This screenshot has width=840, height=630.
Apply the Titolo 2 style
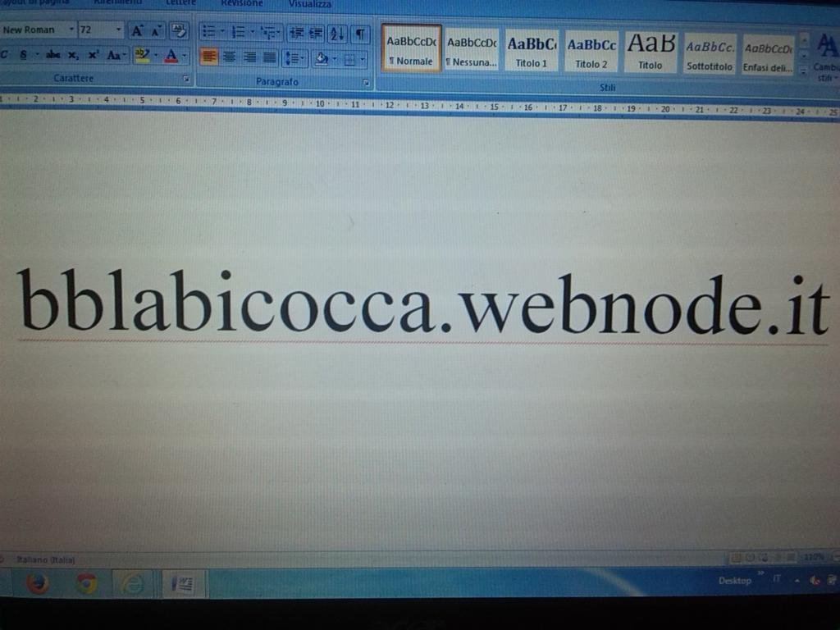(591, 52)
